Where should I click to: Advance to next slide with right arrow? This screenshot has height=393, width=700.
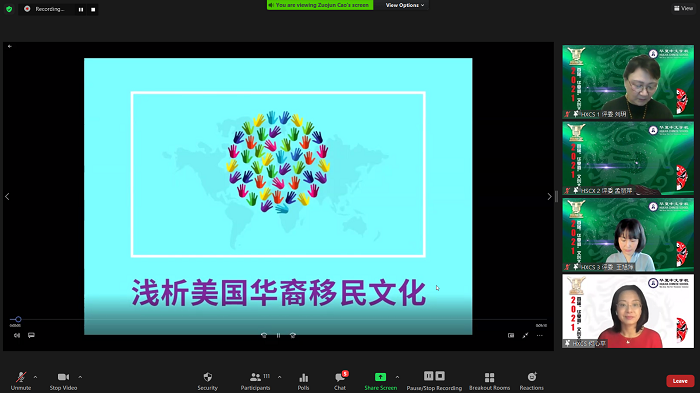[549, 196]
